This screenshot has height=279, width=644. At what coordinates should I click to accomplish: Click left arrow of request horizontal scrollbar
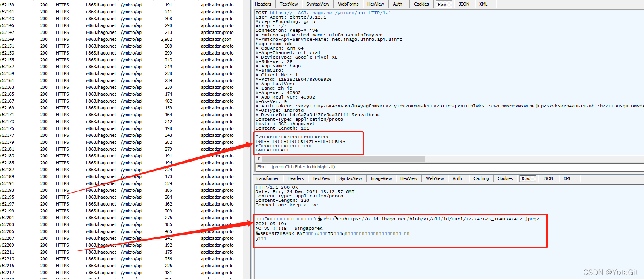[258, 159]
